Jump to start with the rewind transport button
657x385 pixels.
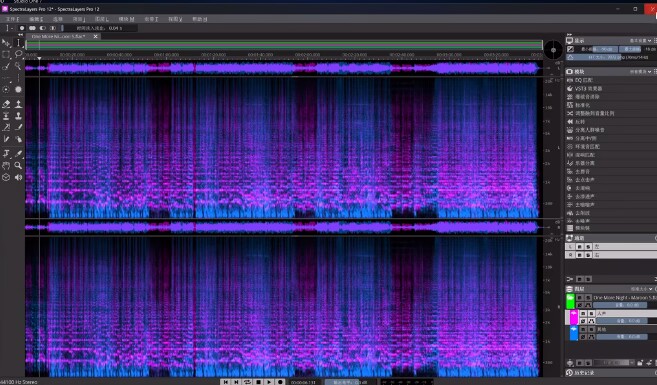[x=226, y=382]
